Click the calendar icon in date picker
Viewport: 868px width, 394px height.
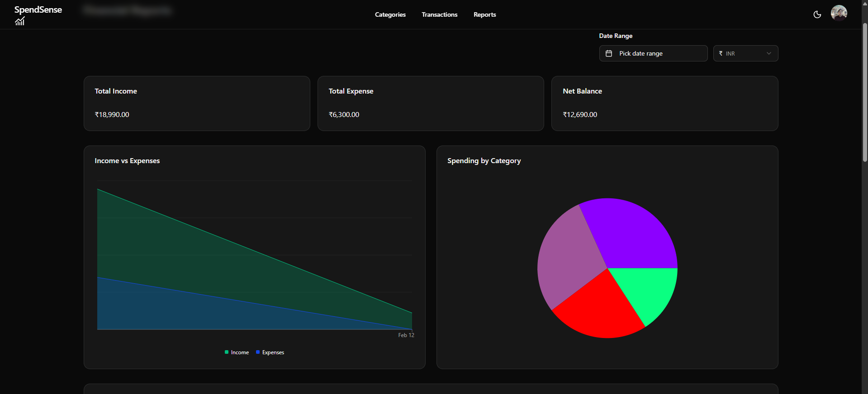(x=609, y=53)
